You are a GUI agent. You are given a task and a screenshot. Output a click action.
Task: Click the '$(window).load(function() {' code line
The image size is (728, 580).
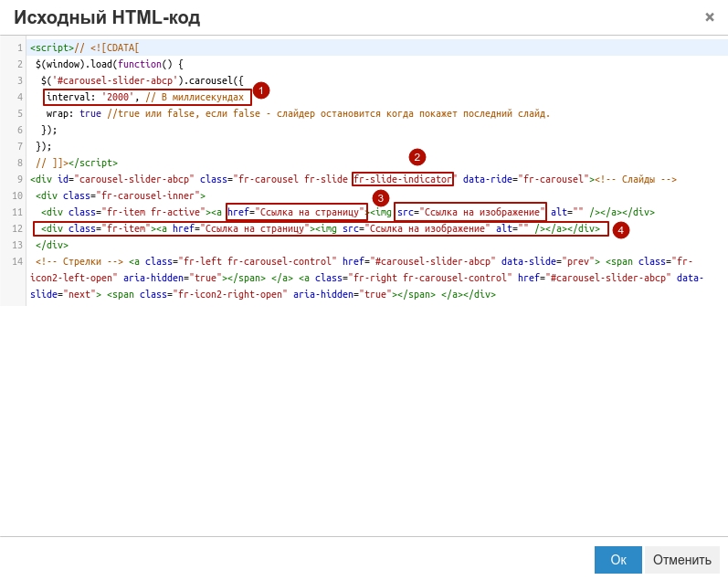click(109, 64)
